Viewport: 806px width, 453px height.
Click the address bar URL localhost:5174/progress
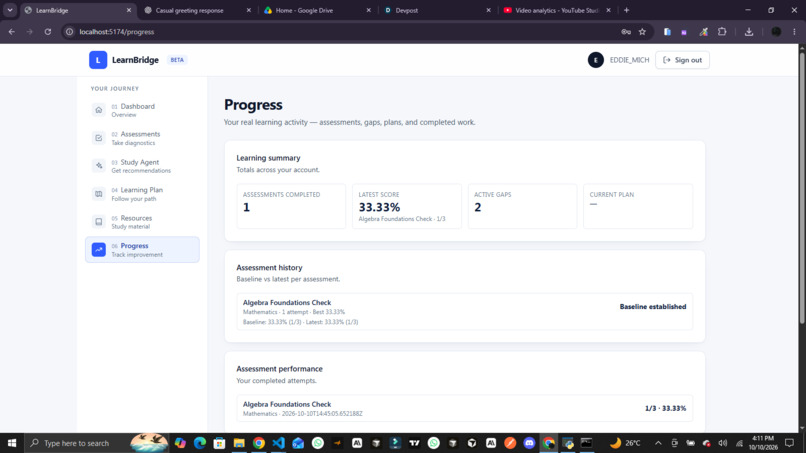pos(117,31)
